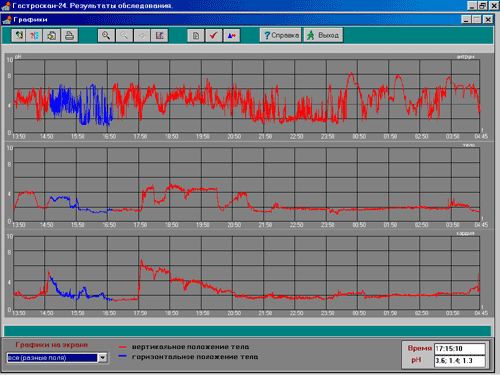
Task: Click the teal status bar under the charts
Action: pyautogui.click(x=247, y=331)
